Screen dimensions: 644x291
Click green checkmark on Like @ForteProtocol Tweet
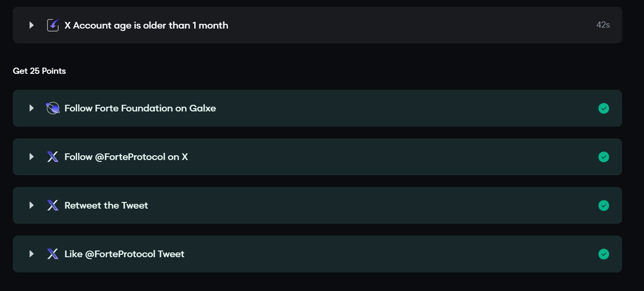(604, 254)
